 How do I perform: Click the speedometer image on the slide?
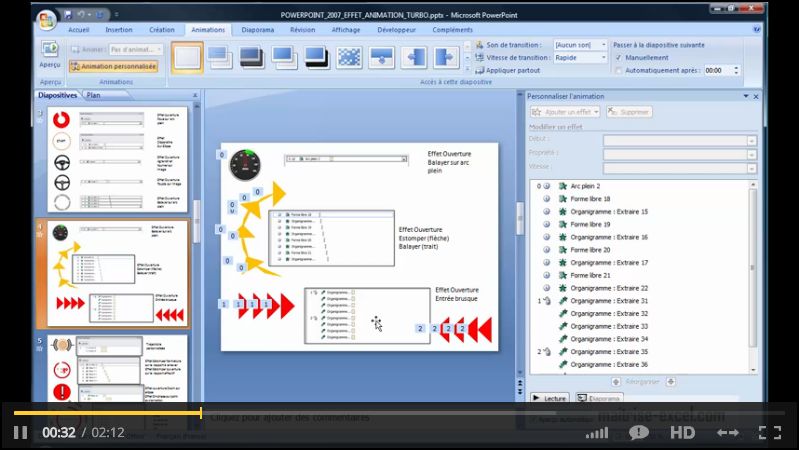point(245,165)
